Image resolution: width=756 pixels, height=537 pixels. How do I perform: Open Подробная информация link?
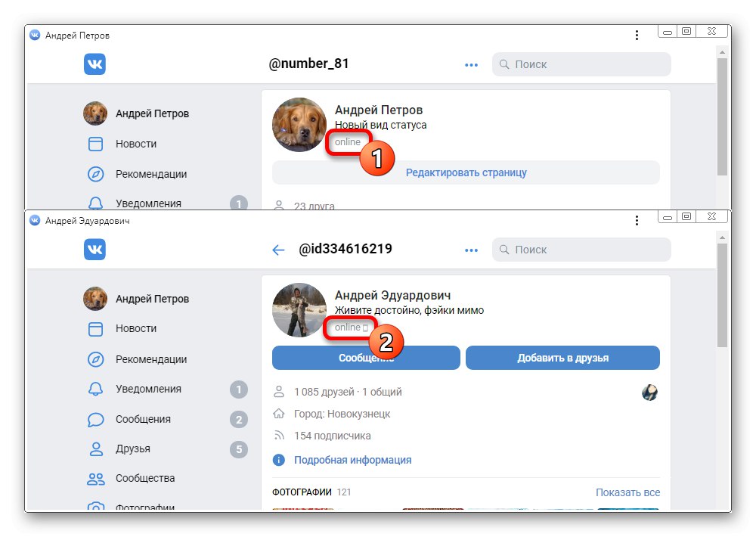pyautogui.click(x=352, y=460)
